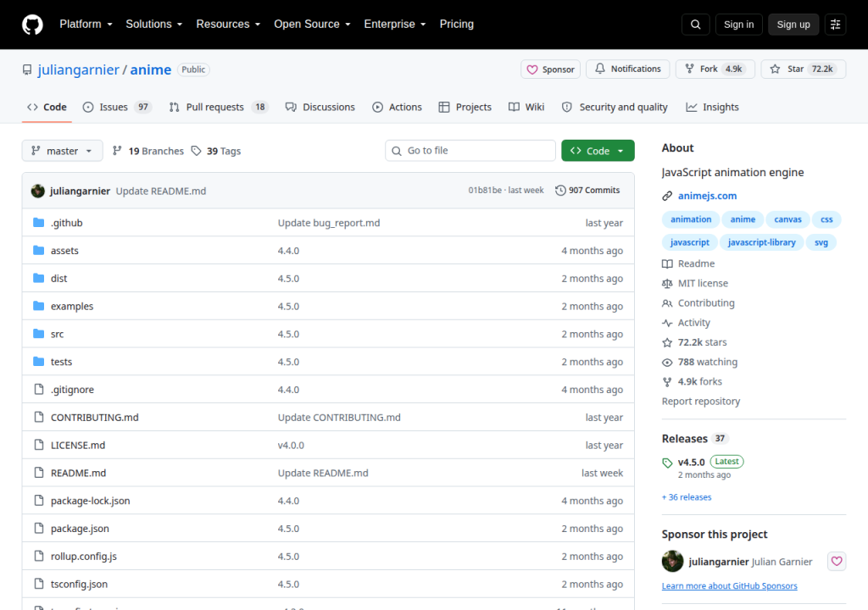The image size is (868, 610).
Task: Open the rollup.config.js file
Action: (x=84, y=556)
